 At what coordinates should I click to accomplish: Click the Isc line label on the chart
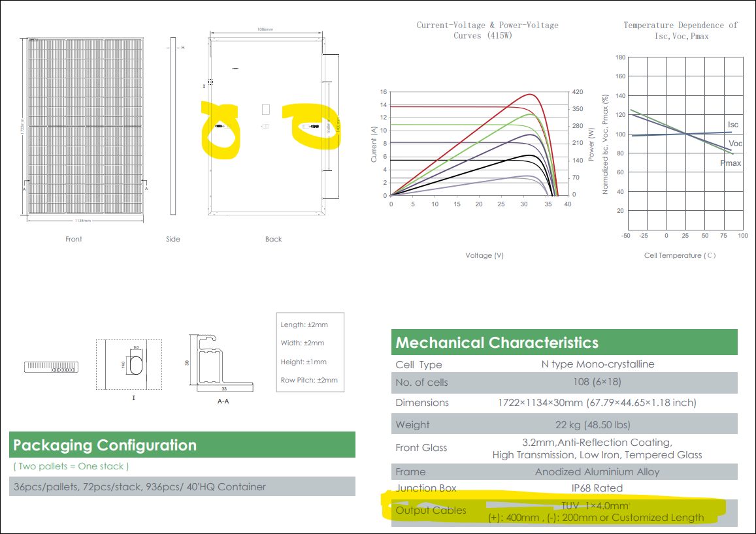pyautogui.click(x=733, y=125)
